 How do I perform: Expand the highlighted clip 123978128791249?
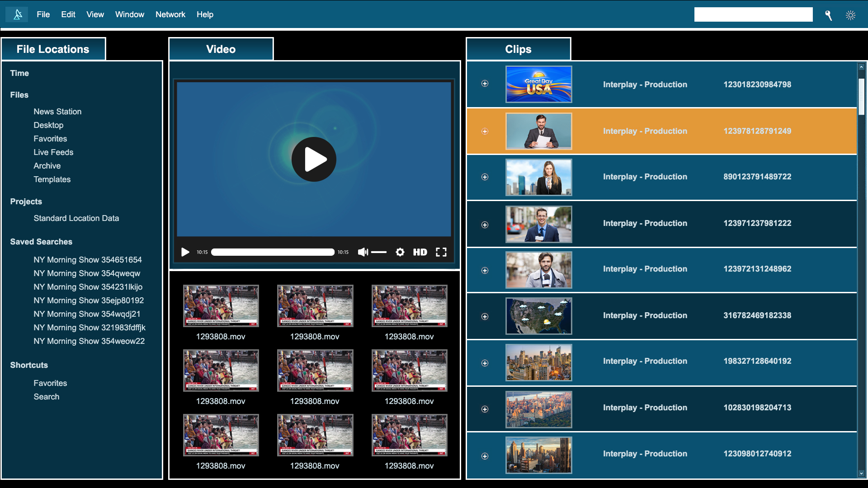pos(485,131)
